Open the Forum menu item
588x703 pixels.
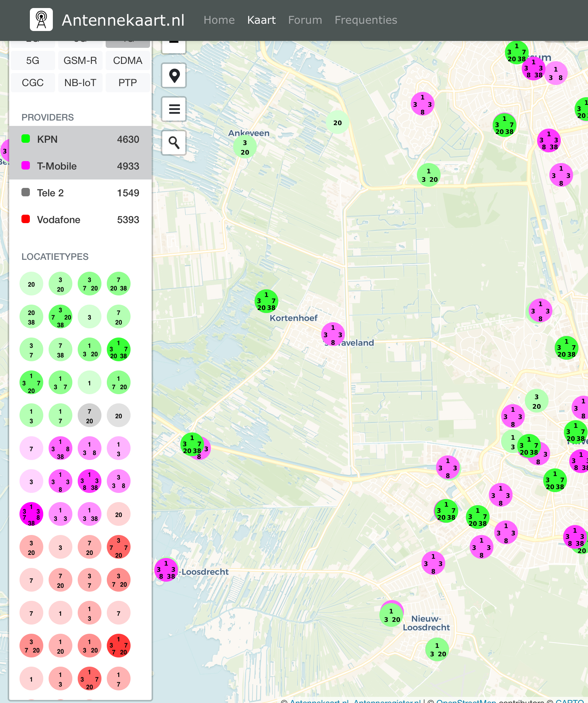click(305, 20)
